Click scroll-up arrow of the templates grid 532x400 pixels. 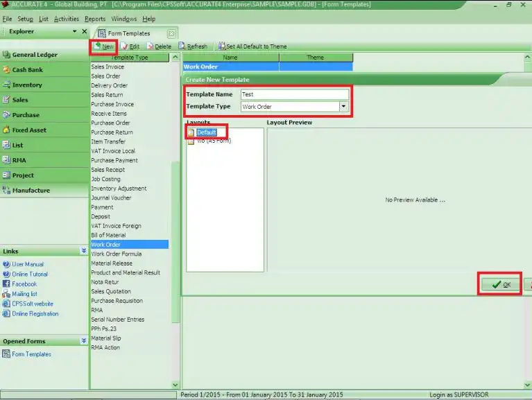[528, 58]
